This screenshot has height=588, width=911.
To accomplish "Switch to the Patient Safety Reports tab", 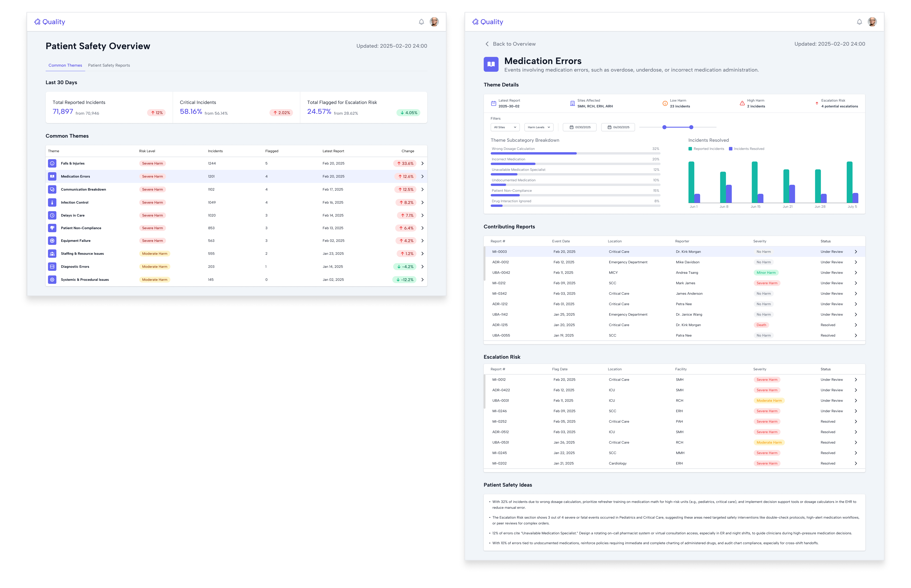I will point(109,65).
